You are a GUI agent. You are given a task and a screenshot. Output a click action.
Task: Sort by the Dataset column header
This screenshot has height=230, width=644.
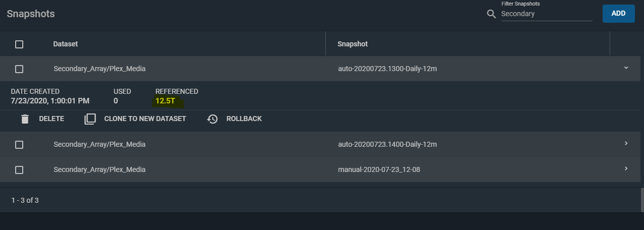tap(66, 44)
